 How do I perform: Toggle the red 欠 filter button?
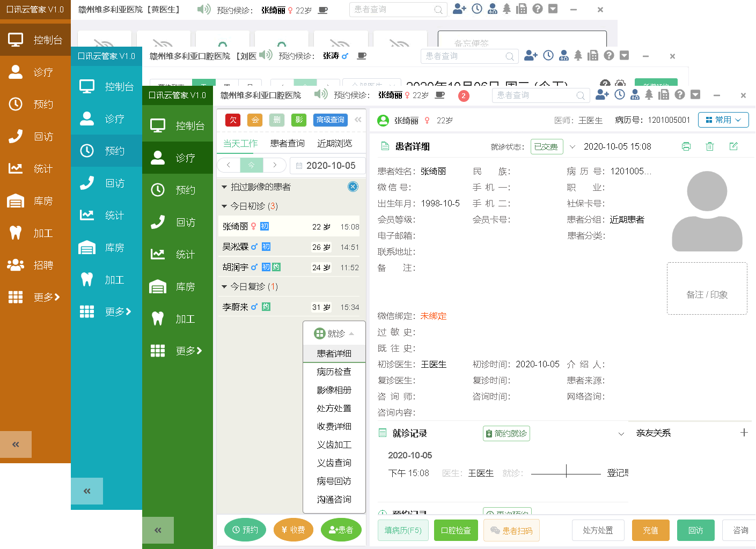pos(233,120)
